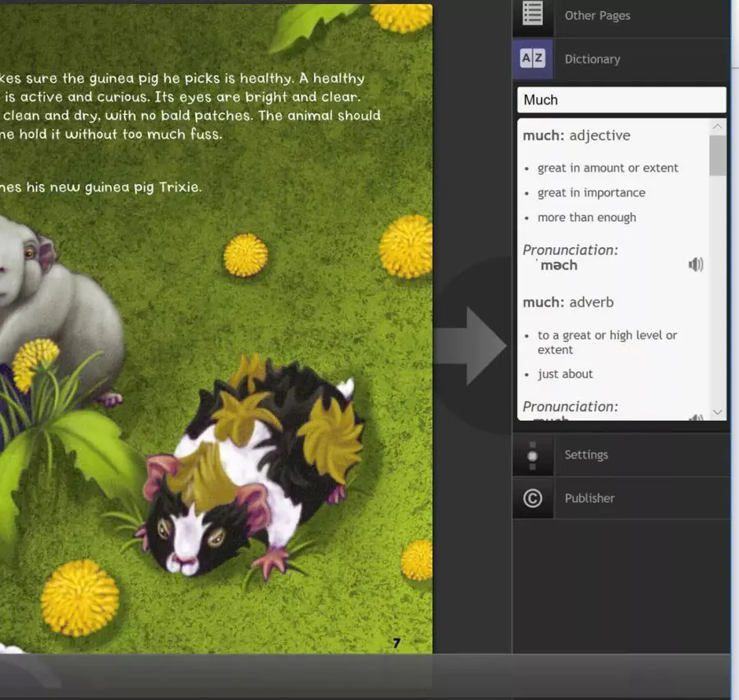Image resolution: width=739 pixels, height=700 pixels.
Task: Click the dictionary scrollbar up arrow
Action: click(x=718, y=127)
